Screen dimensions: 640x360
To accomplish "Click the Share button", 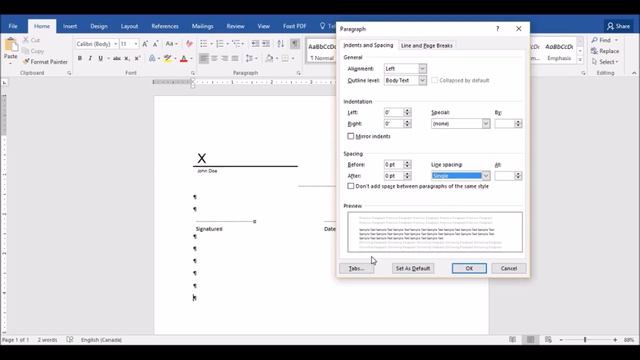I will pyautogui.click(x=618, y=26).
